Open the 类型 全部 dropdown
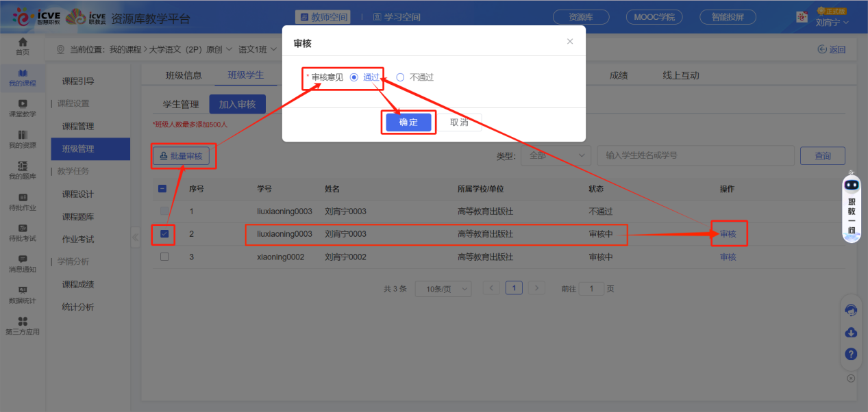 (x=555, y=155)
